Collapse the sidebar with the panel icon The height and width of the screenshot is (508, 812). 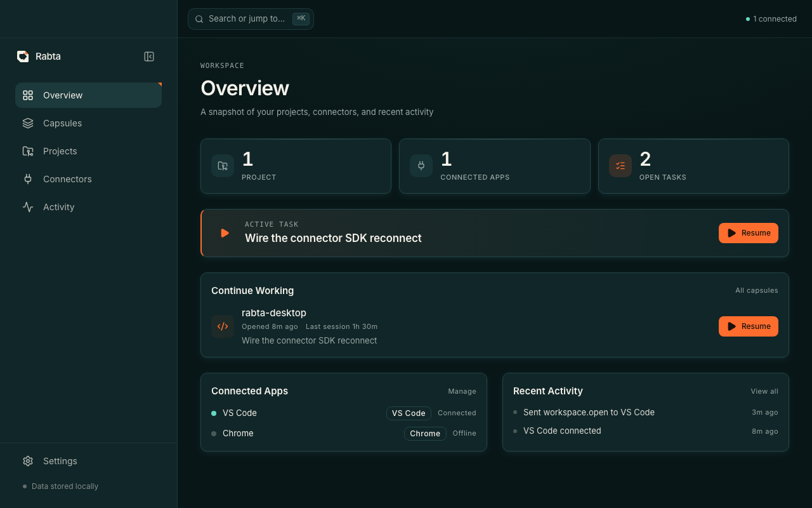click(x=149, y=57)
